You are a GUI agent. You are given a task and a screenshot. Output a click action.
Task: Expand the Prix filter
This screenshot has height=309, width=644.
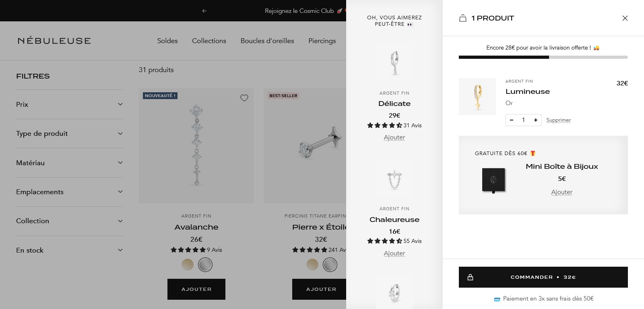pyautogui.click(x=69, y=104)
